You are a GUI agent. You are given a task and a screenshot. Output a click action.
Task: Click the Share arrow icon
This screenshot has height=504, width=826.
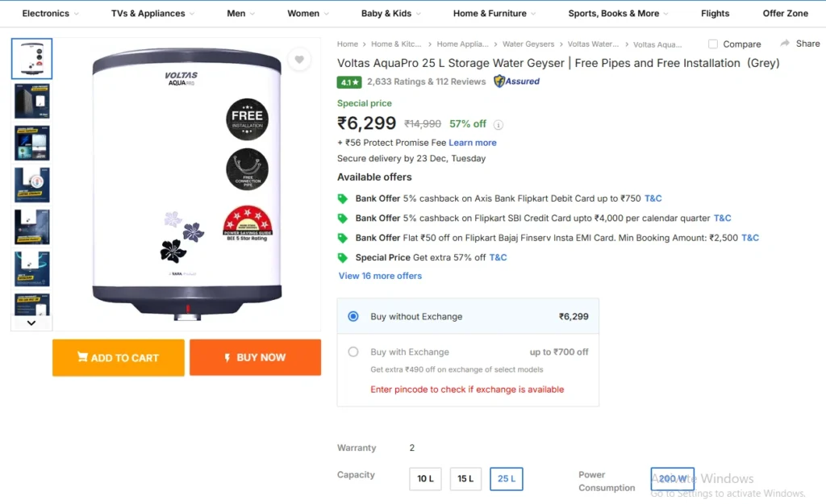(785, 44)
